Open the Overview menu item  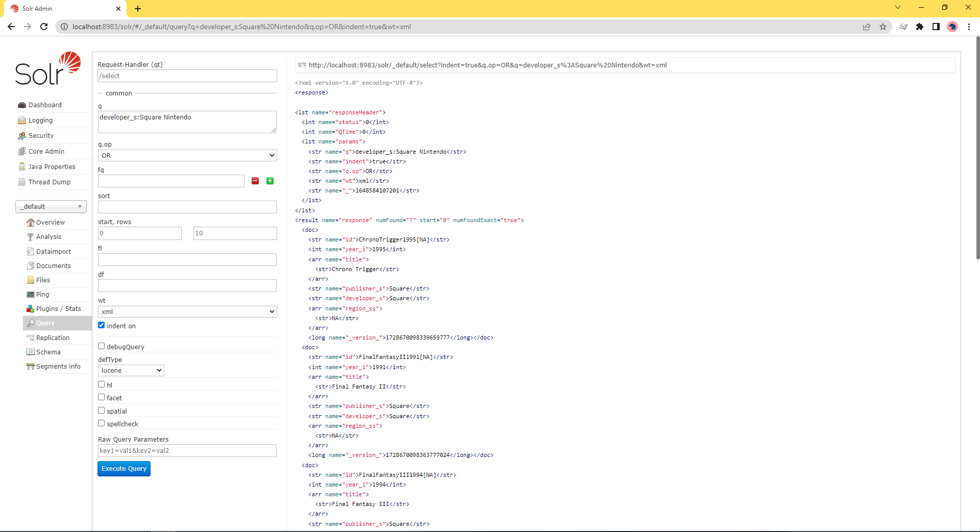(57, 223)
